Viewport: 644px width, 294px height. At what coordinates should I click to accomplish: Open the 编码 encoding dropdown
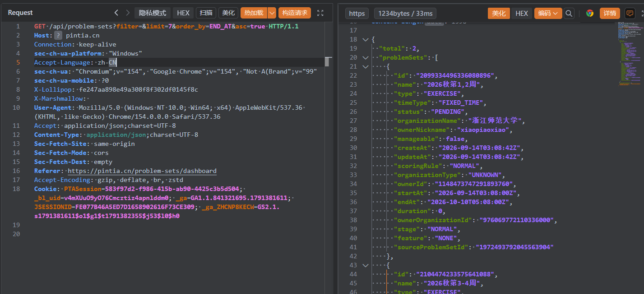click(x=548, y=13)
